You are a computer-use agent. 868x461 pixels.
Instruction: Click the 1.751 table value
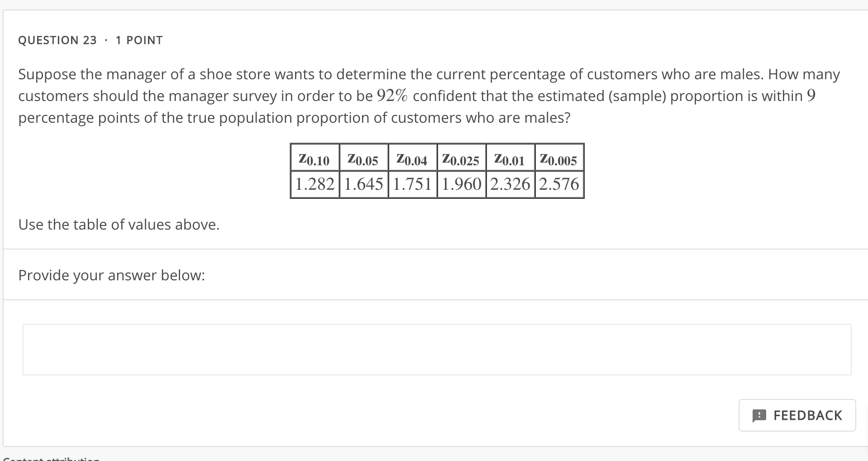pos(412,184)
